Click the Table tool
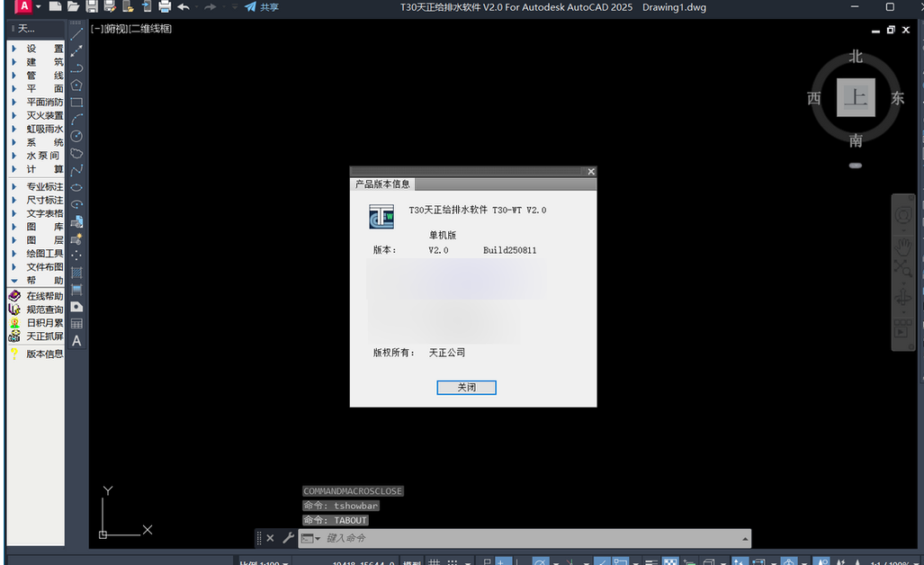924x565 pixels. (76, 324)
